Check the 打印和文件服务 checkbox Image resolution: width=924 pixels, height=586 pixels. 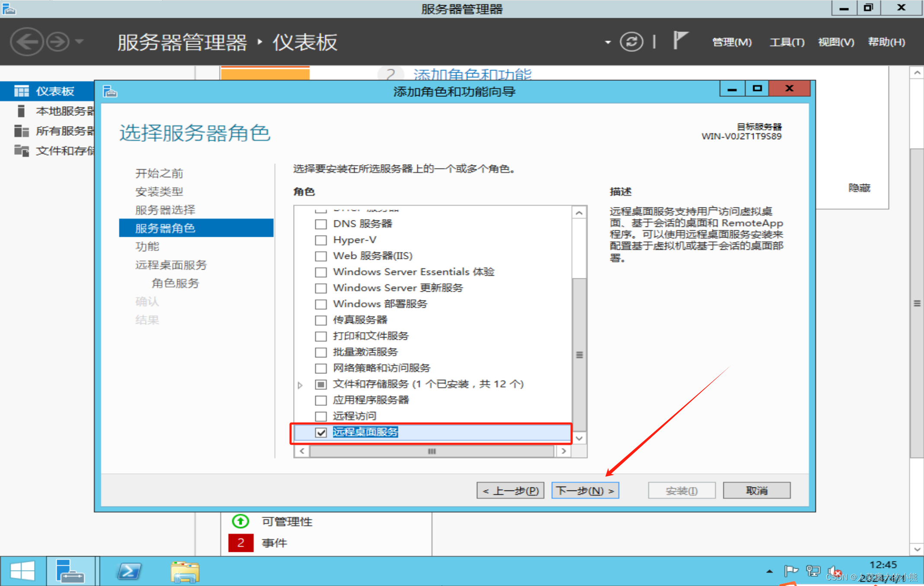[321, 336]
